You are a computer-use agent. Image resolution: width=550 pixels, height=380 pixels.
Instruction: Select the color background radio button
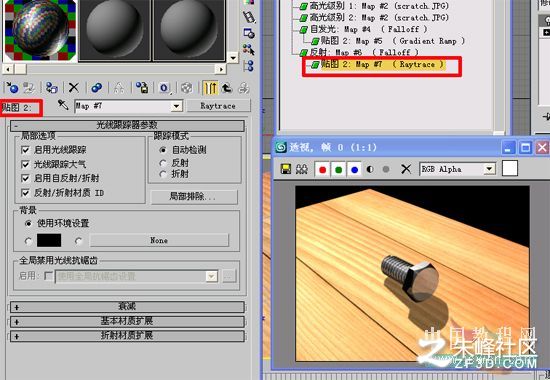point(28,241)
